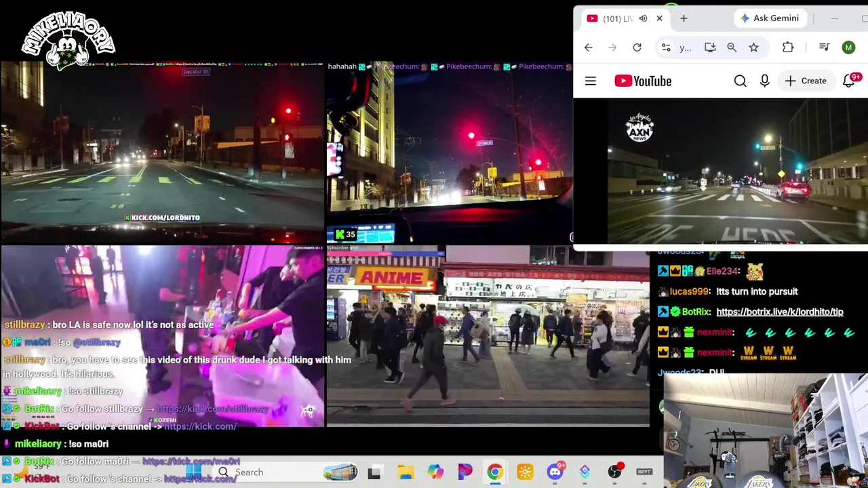Click the forward navigation arrow in Chrome

click(x=612, y=47)
